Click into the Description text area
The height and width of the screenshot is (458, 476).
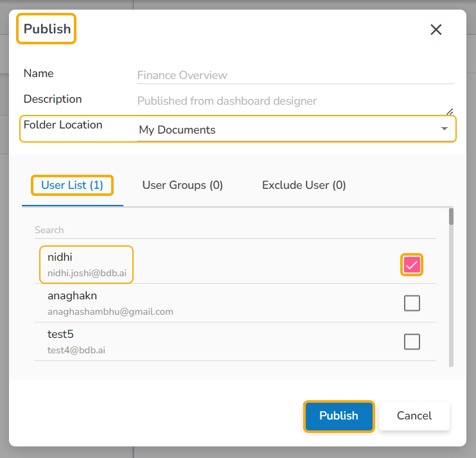click(x=295, y=101)
